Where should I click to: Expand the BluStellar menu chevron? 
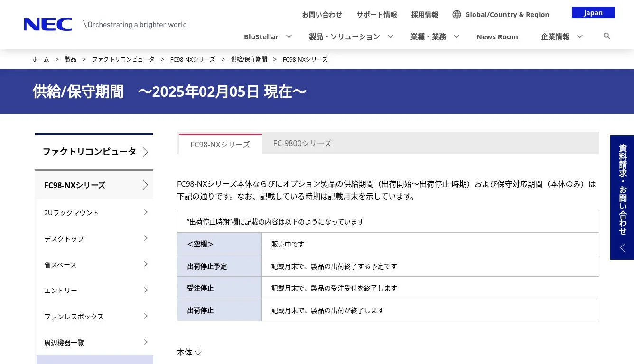pyautogui.click(x=289, y=36)
